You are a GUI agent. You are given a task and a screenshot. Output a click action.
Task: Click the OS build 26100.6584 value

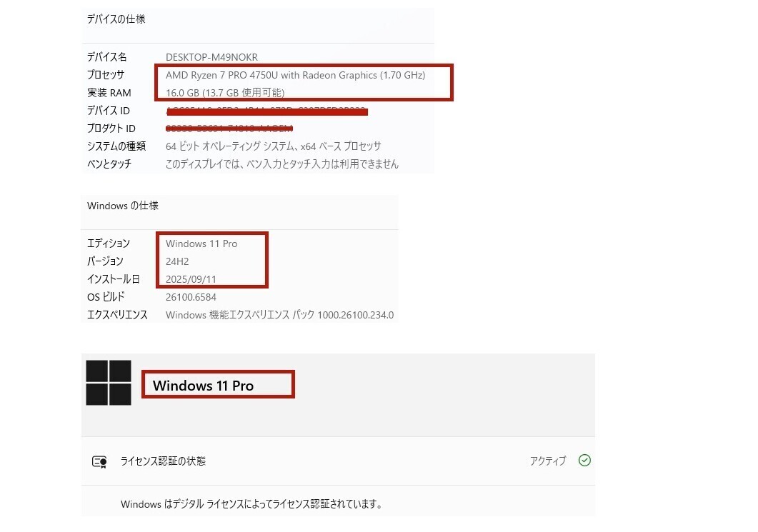[191, 297]
